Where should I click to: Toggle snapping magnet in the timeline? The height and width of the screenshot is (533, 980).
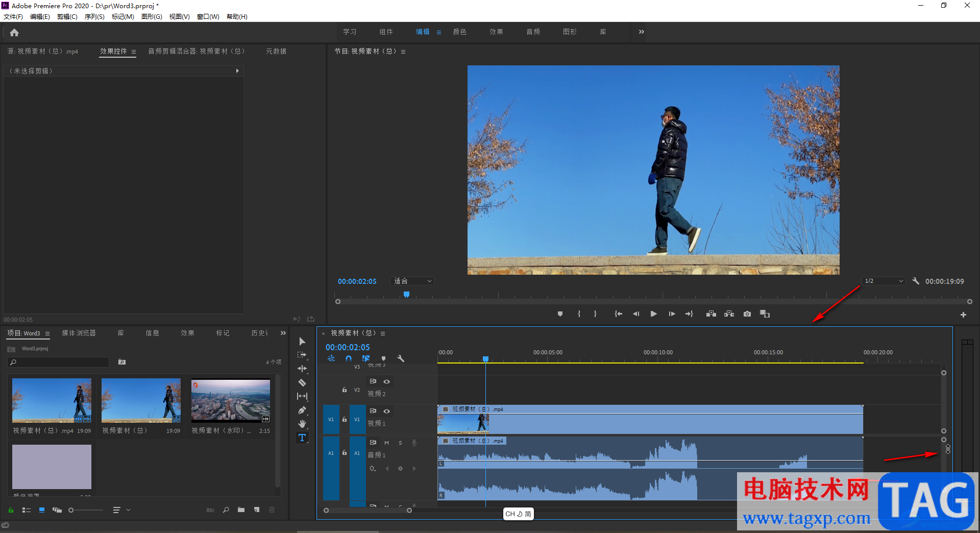click(349, 358)
